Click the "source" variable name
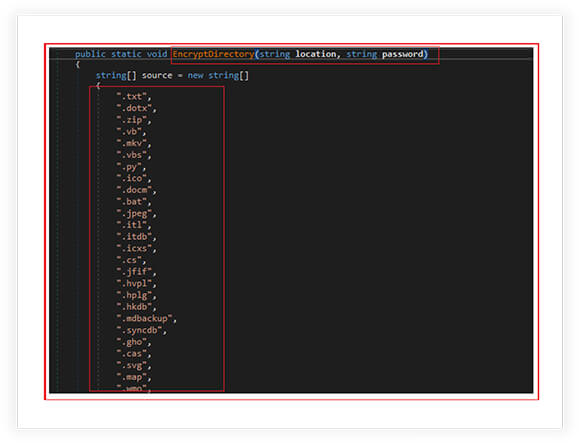579x443 pixels. coord(157,76)
